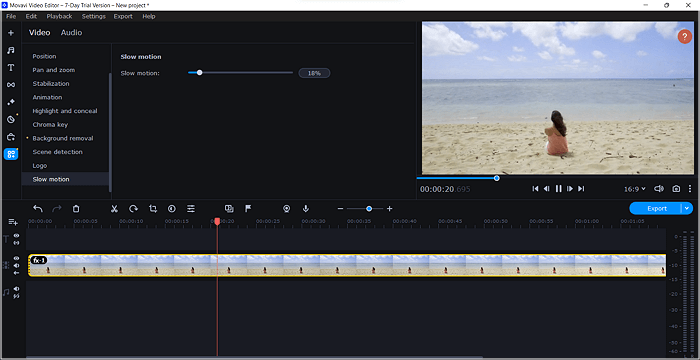Open the preview more-options dots
Screen dimensions: 700x360
[690, 189]
